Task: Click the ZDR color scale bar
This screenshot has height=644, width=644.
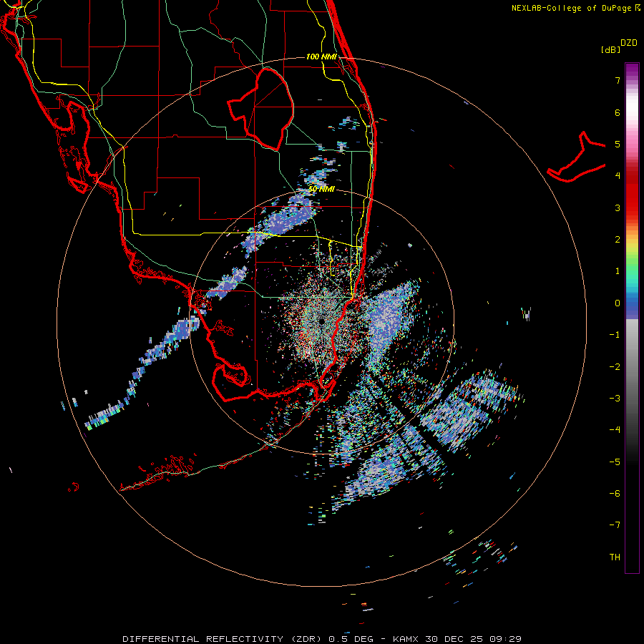Action: click(x=632, y=318)
